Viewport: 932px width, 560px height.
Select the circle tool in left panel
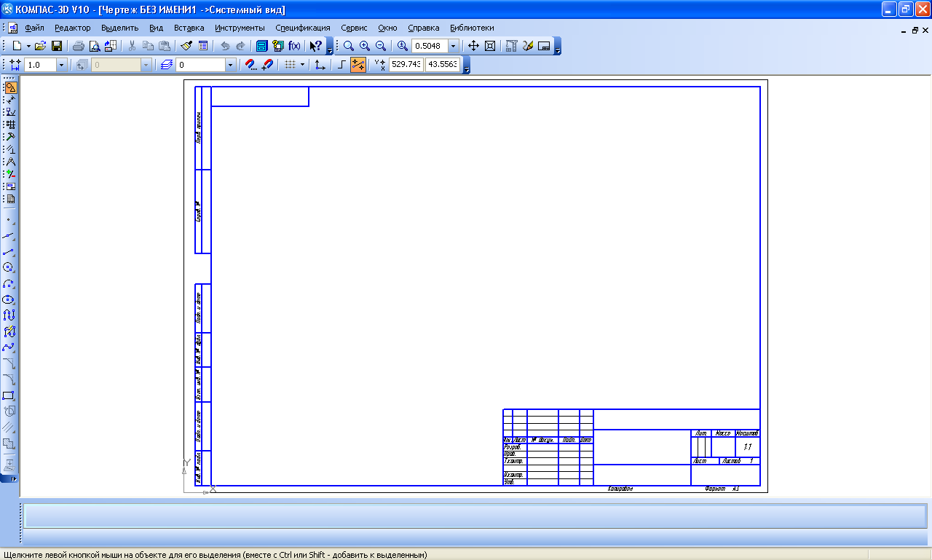[x=9, y=267]
